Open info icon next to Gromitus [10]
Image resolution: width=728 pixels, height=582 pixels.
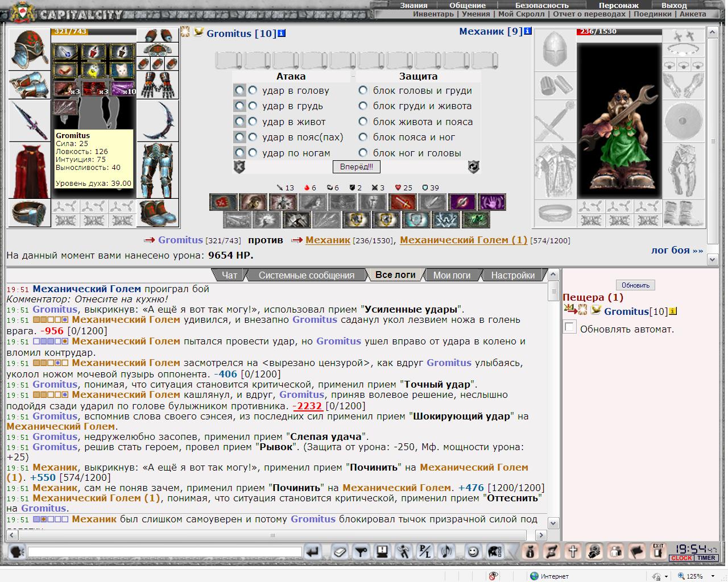click(281, 34)
